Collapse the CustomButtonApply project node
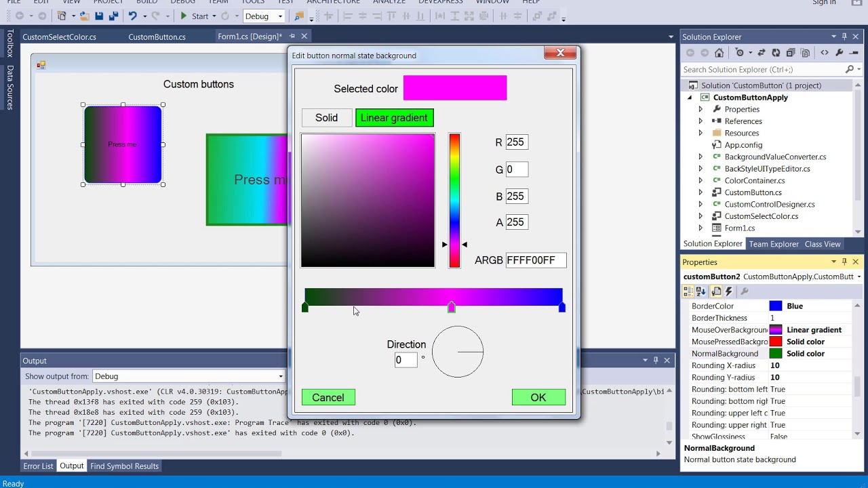The width and height of the screenshot is (868, 488). coord(690,98)
